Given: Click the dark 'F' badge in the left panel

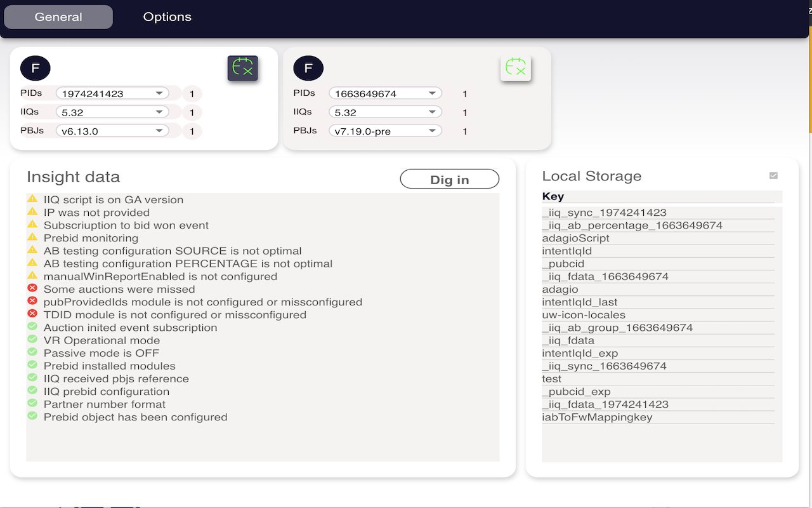Looking at the screenshot, I should (x=36, y=68).
